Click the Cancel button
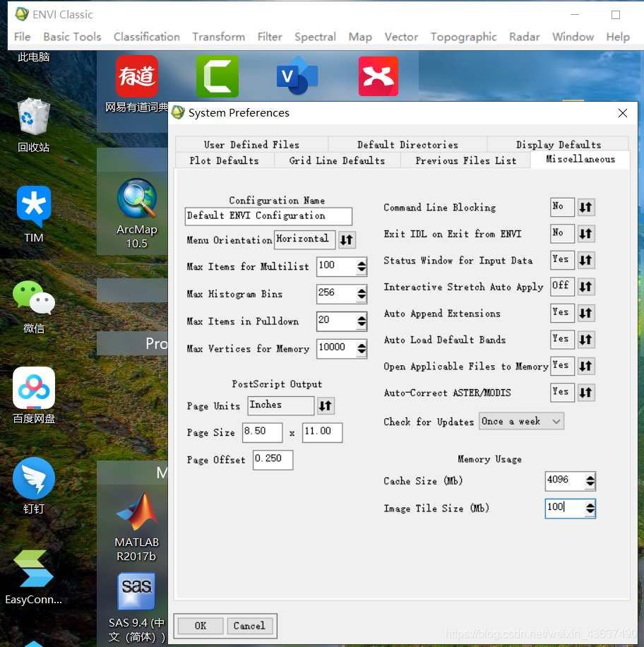Viewport: 644px width, 647px height. point(249,626)
